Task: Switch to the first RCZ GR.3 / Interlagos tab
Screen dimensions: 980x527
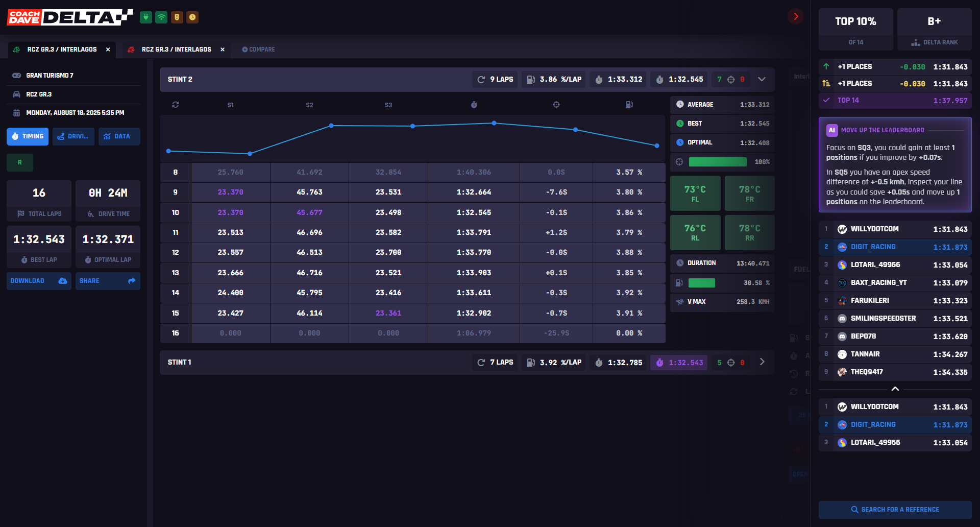Action: click(x=62, y=50)
